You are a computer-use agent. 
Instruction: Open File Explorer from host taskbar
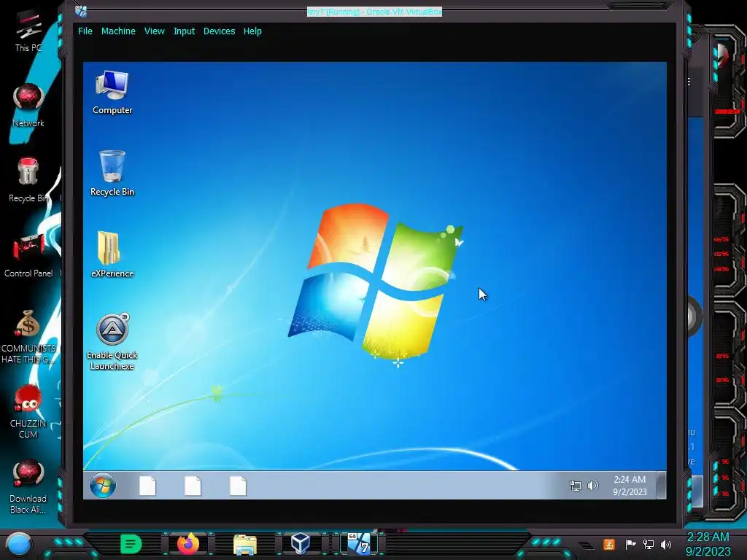tap(245, 544)
